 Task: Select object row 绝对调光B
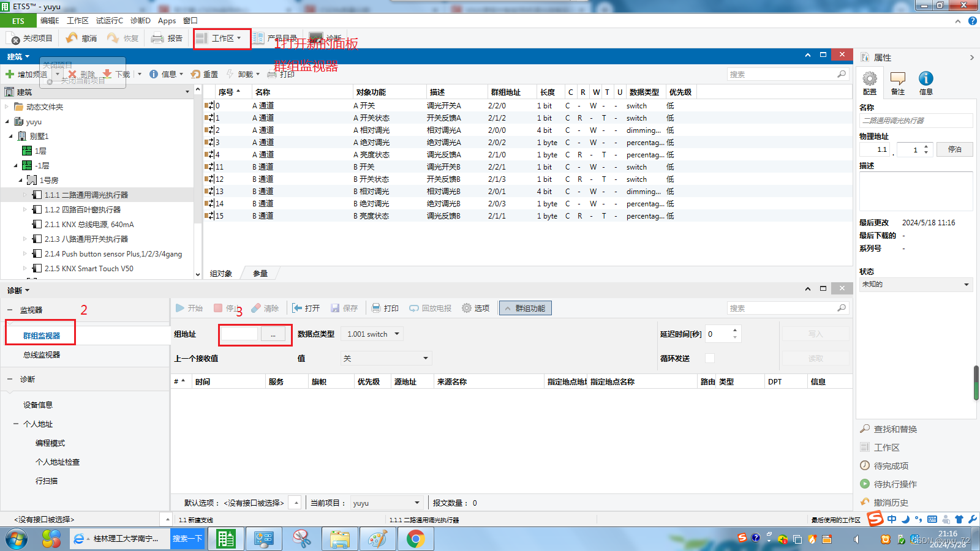[528, 203]
